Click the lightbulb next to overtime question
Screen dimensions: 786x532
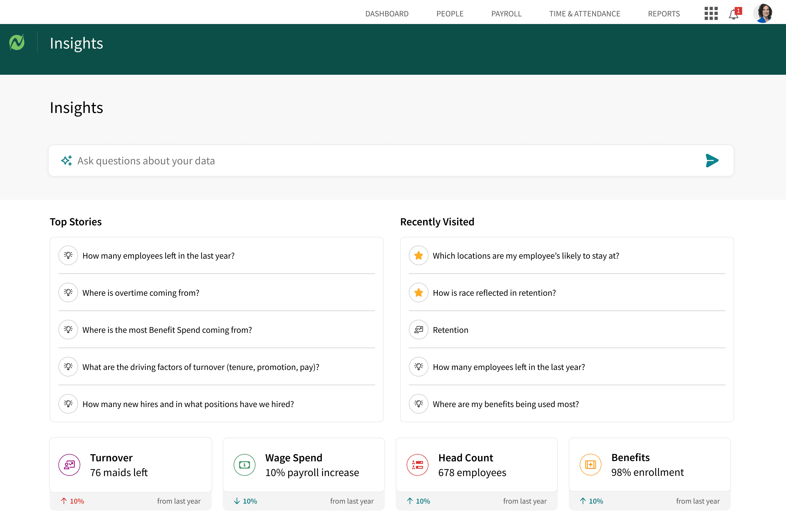[x=68, y=292]
